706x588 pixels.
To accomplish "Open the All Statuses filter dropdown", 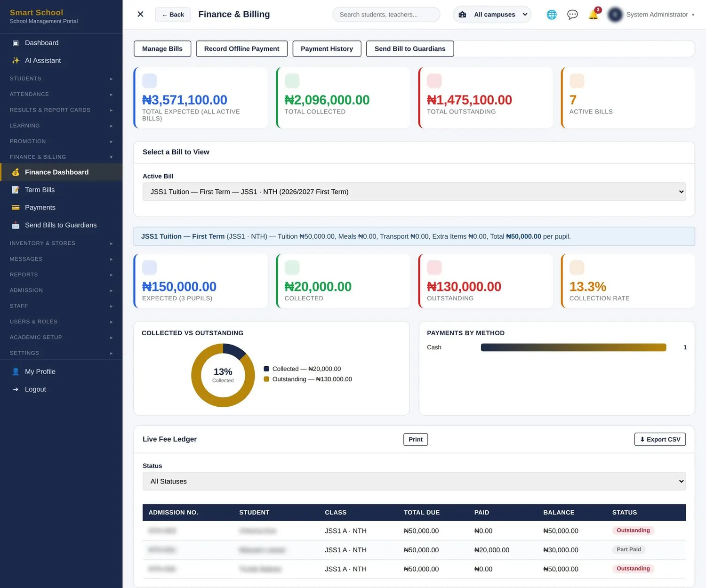I will tap(414, 481).
